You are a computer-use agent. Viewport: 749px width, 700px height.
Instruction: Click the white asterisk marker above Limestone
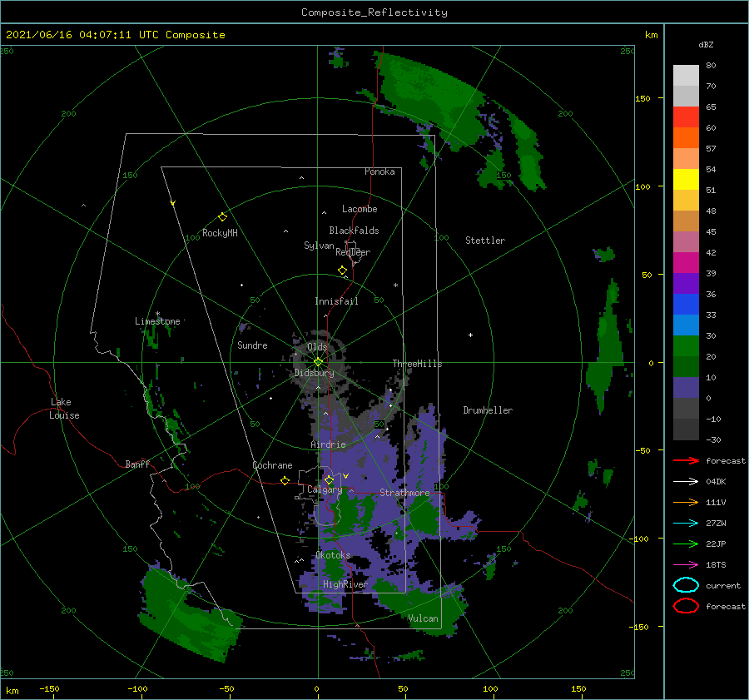(x=157, y=314)
